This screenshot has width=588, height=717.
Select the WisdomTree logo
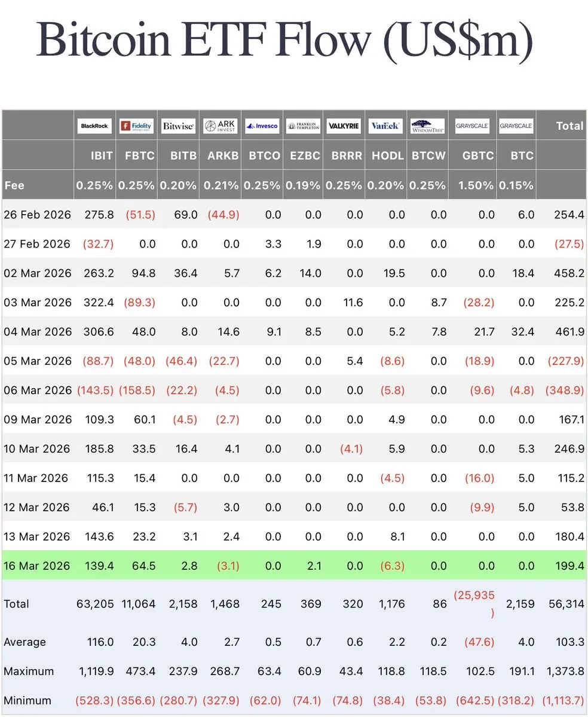coord(428,126)
